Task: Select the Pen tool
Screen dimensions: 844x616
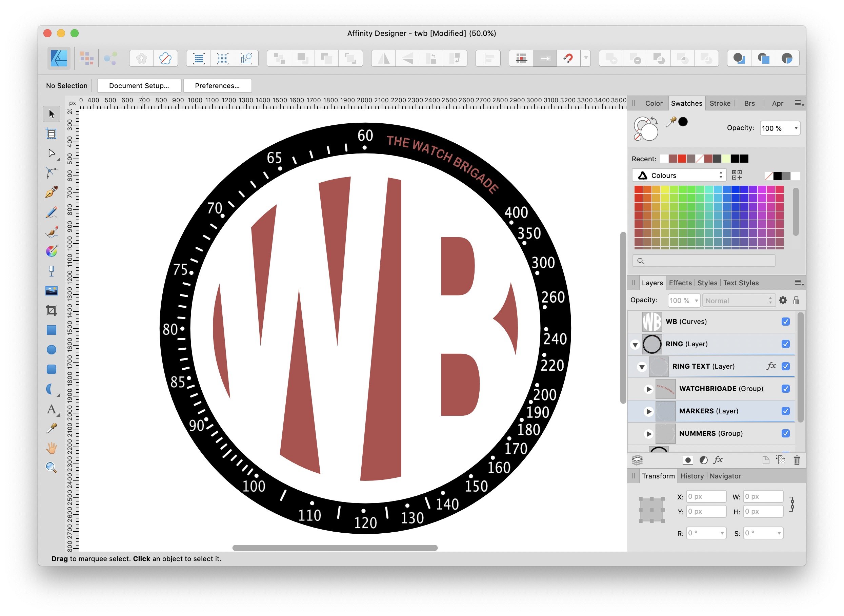Action: (52, 192)
